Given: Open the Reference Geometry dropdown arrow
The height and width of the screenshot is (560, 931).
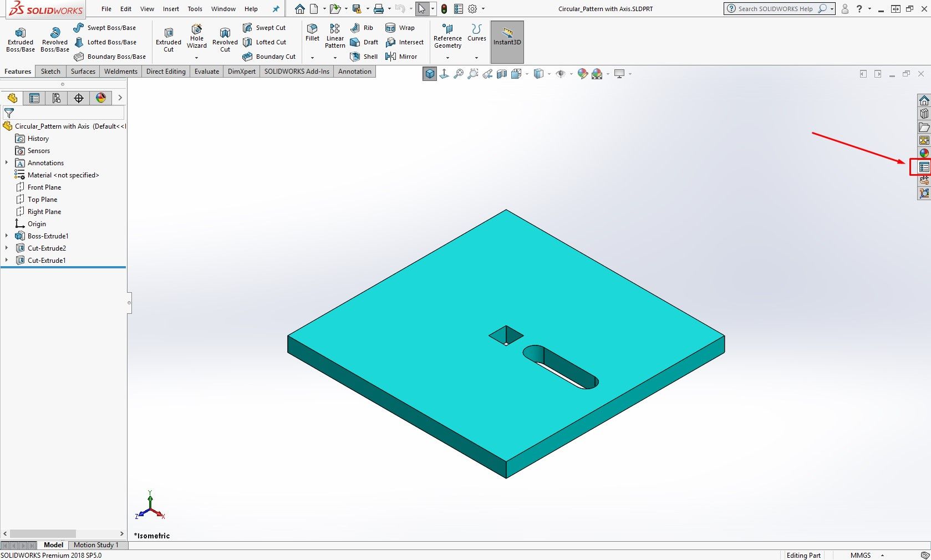Looking at the screenshot, I should click(x=447, y=58).
